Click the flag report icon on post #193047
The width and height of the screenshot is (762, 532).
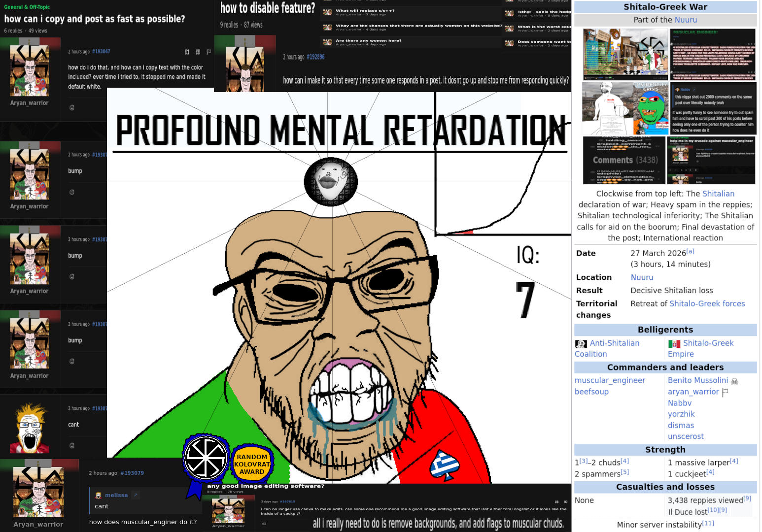tap(208, 52)
